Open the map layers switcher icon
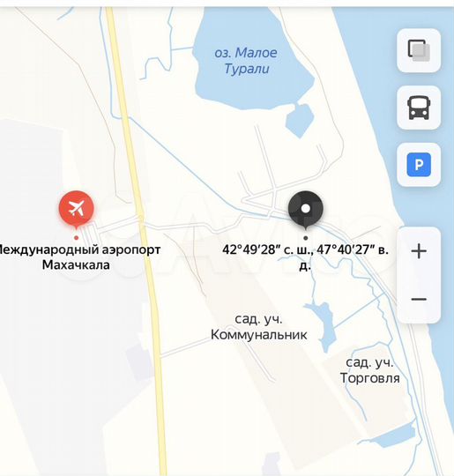This screenshot has width=454, height=476. pyautogui.click(x=419, y=51)
